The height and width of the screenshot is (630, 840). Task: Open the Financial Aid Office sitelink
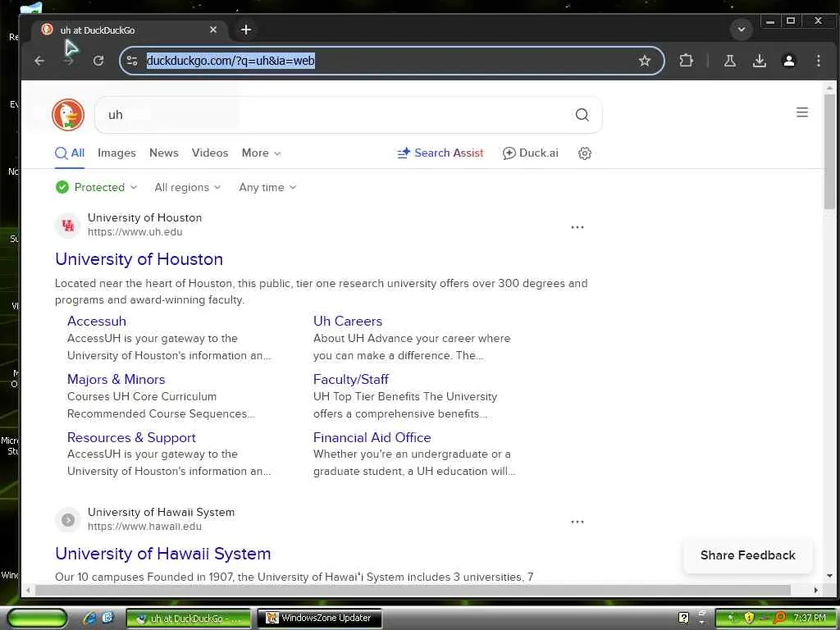pyautogui.click(x=372, y=438)
